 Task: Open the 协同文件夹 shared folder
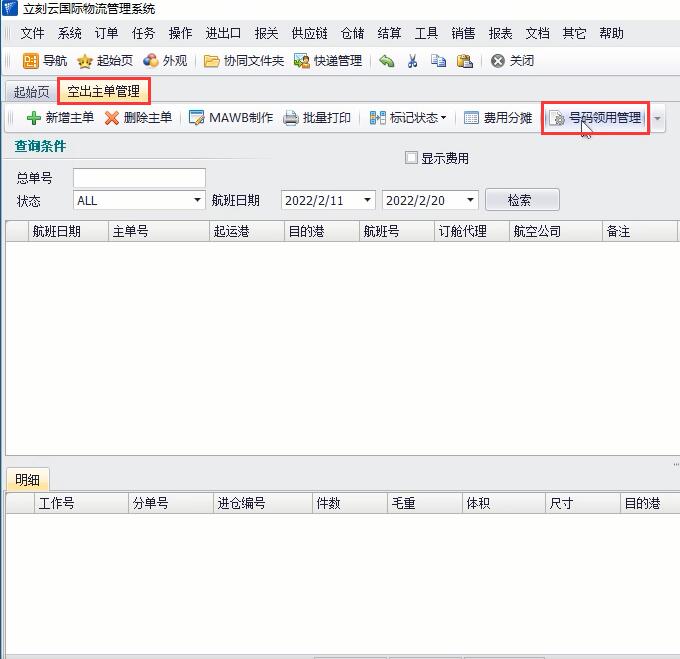coord(244,61)
